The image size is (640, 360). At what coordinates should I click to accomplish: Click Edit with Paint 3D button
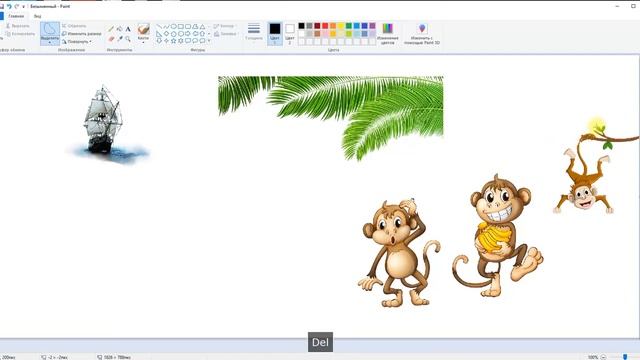pos(422,33)
